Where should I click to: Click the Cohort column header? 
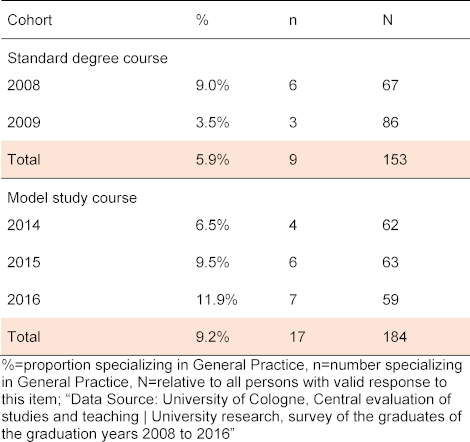coord(30,20)
